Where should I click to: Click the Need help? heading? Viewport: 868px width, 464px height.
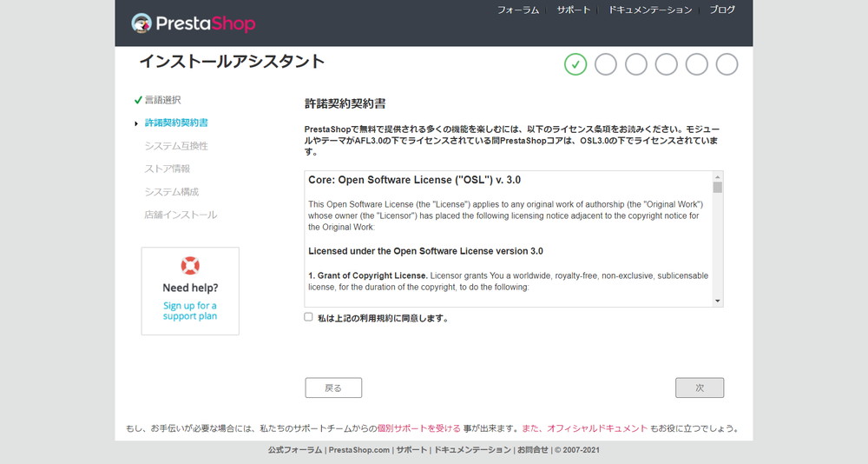click(x=190, y=288)
